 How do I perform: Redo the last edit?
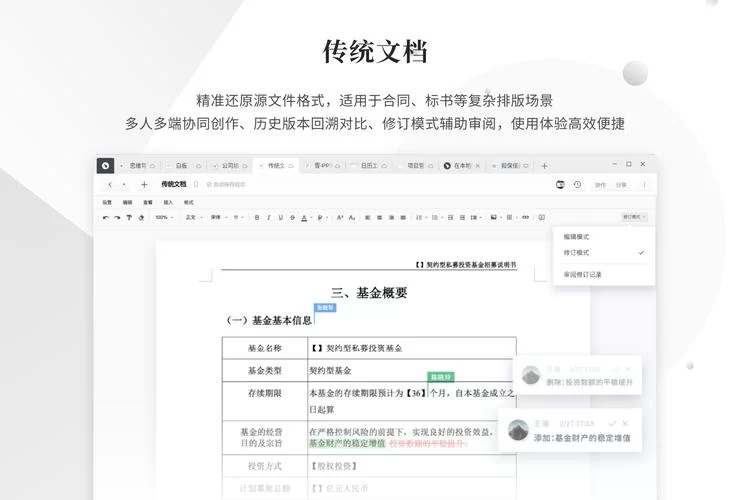point(117,218)
